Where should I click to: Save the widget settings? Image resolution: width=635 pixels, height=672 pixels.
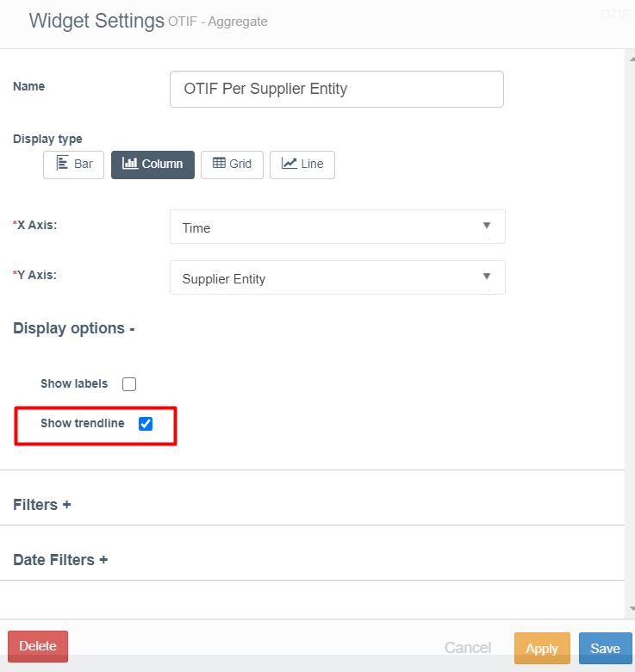tap(606, 649)
